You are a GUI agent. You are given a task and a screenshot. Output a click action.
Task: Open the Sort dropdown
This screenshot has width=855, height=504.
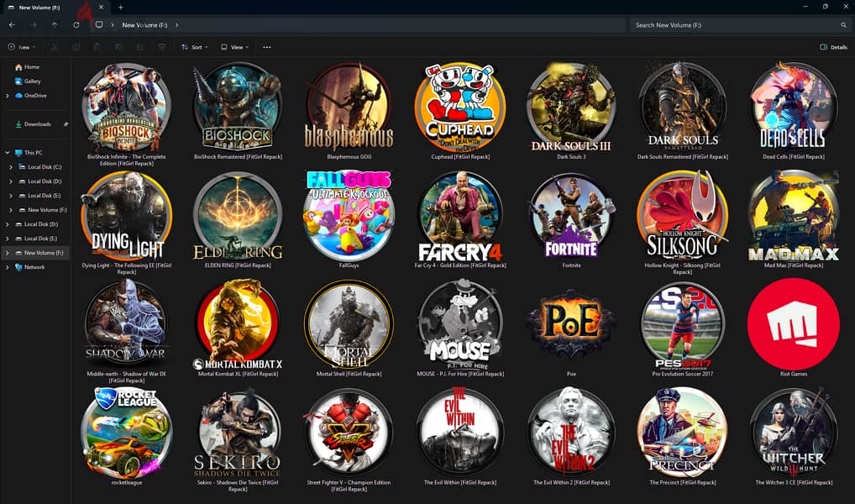pyautogui.click(x=195, y=47)
